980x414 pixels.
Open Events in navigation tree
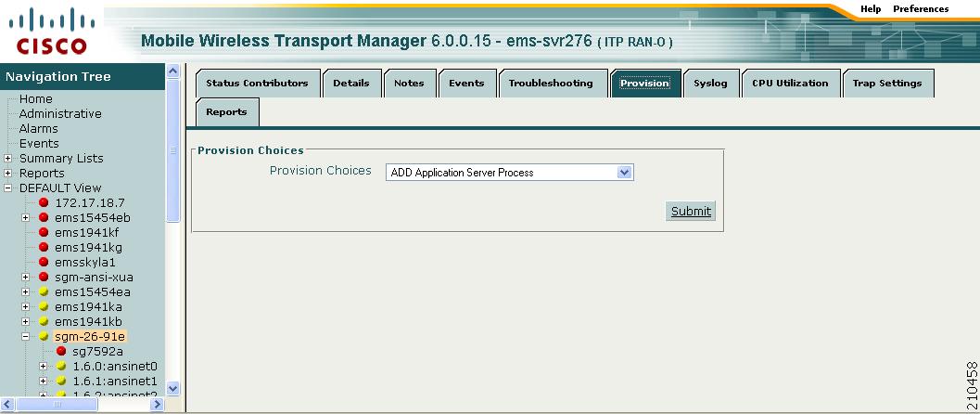(39, 143)
